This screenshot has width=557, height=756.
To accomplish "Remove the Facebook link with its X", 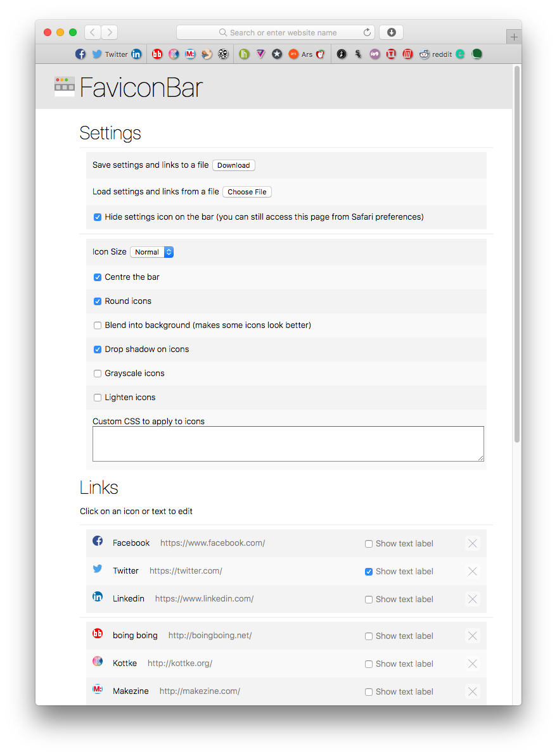I will point(473,543).
